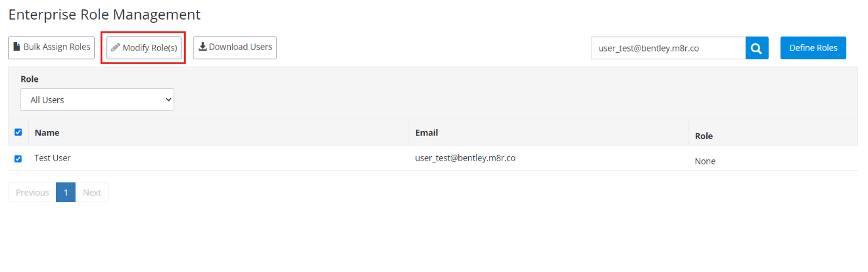
Task: Click the user_test@bentley.m8r.co email cell
Action: click(x=465, y=158)
